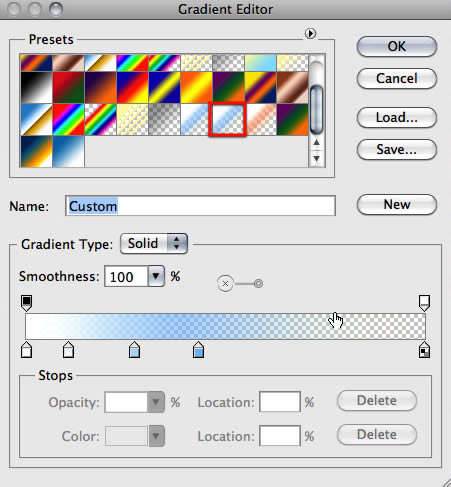Viewport: 451px width, 487px height.
Task: Click inside the gradient preview bar
Action: [225, 326]
